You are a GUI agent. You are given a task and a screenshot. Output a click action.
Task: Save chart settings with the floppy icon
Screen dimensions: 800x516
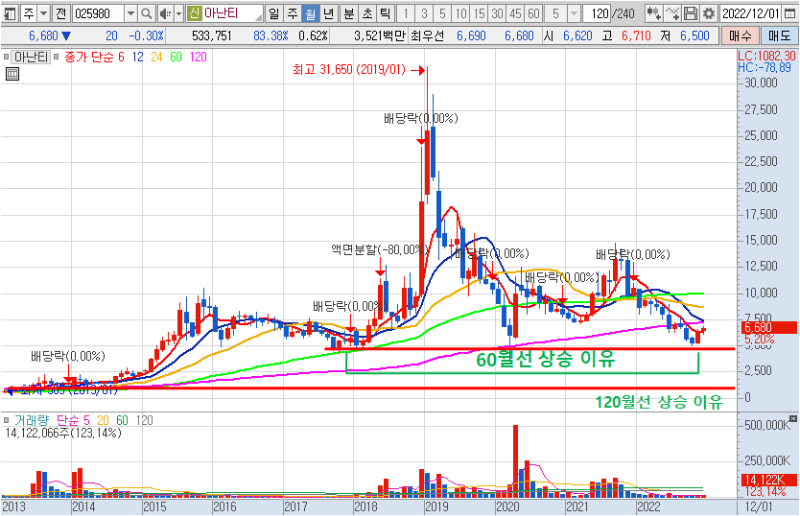pyautogui.click(x=690, y=13)
